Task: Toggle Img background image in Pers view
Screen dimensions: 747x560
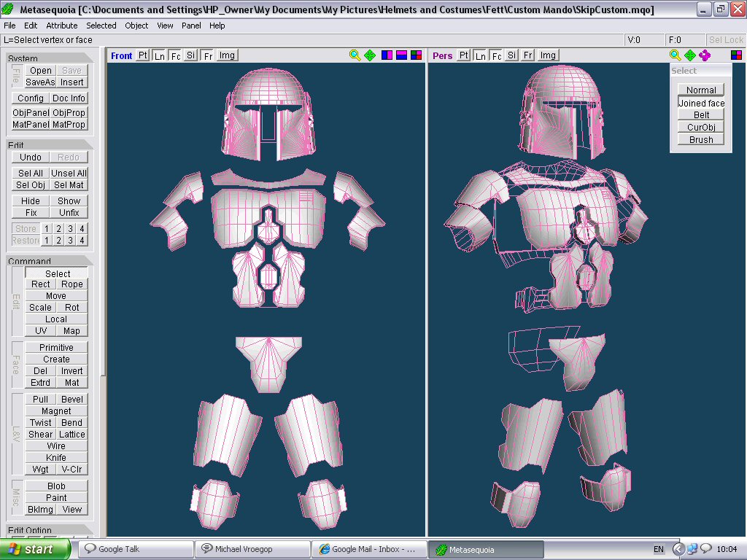Action: pos(547,55)
